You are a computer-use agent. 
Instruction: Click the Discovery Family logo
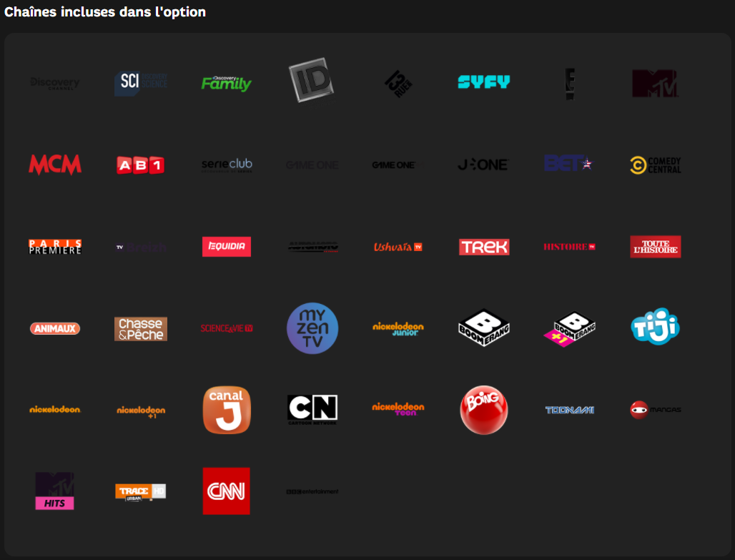coord(226,83)
